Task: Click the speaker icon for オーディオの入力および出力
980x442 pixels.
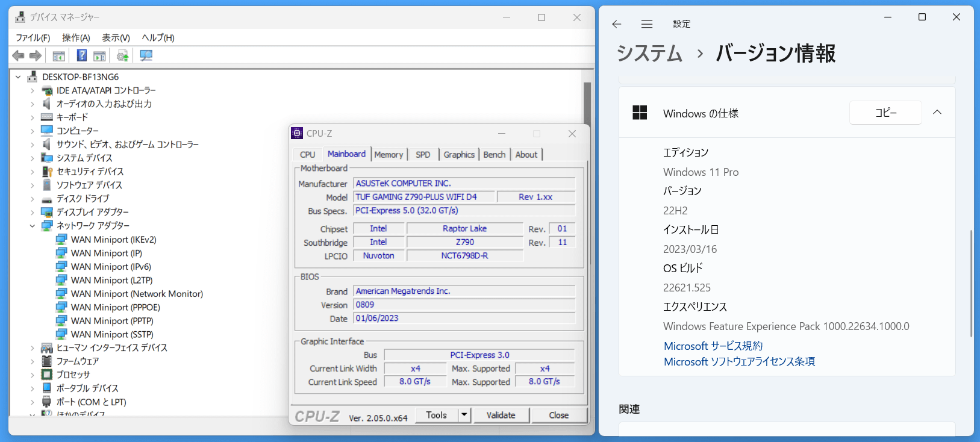Action: (47, 104)
